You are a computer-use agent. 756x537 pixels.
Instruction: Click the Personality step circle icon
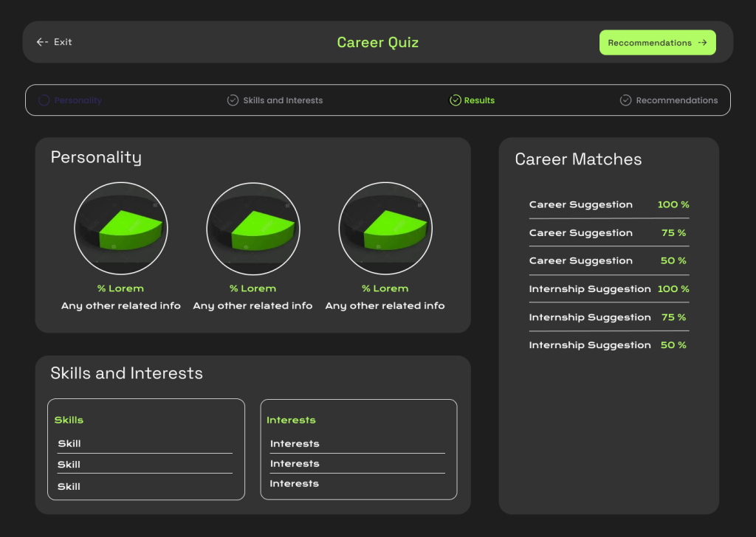pyautogui.click(x=44, y=100)
